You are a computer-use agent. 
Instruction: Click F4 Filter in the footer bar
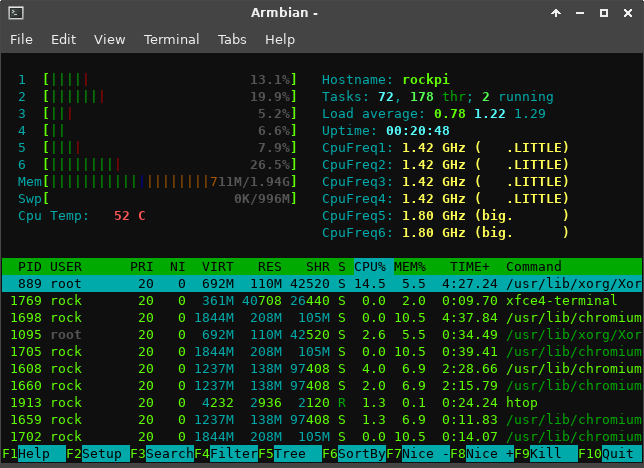(226, 454)
